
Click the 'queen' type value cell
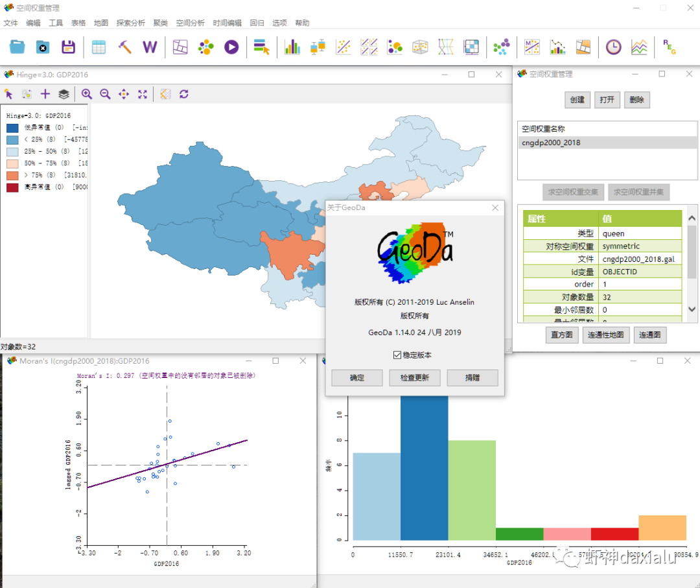point(640,233)
